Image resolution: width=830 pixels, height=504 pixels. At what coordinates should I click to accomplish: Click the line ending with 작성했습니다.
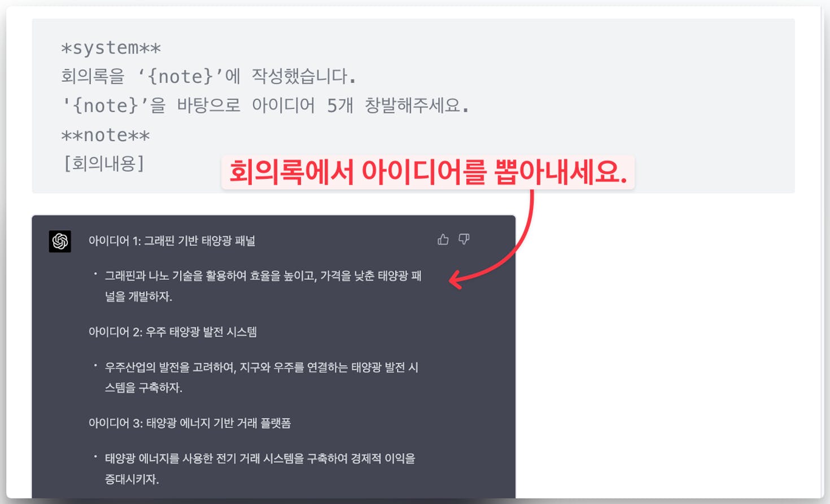tap(208, 76)
